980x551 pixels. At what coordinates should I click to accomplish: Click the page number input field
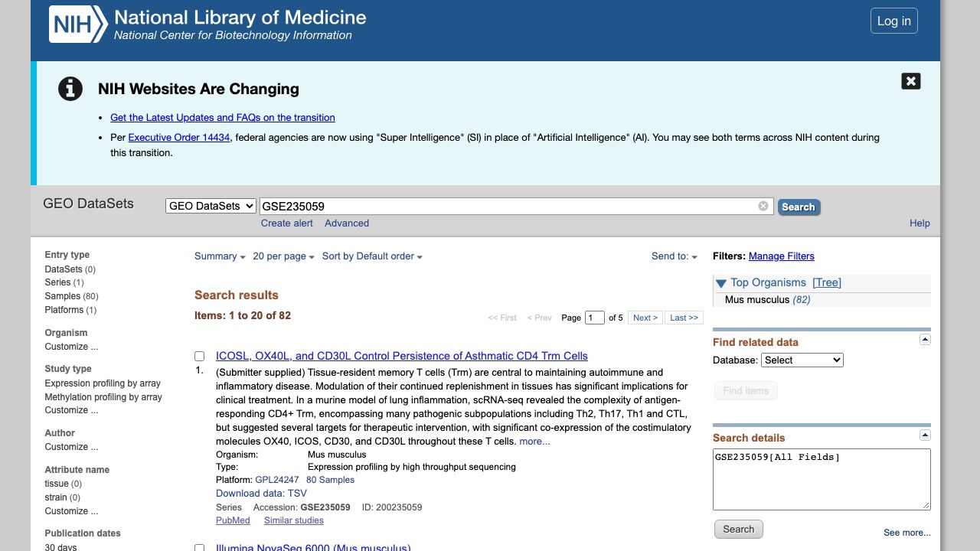(594, 318)
